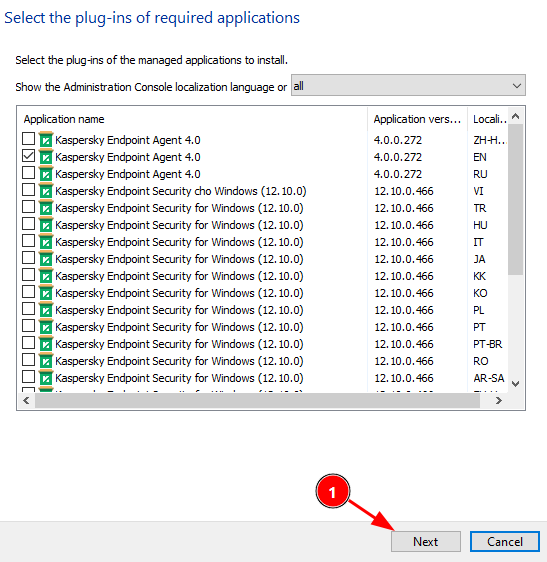The width and height of the screenshot is (547, 562).
Task: Click the plug-in icon in the VI row
Action: tap(46, 191)
